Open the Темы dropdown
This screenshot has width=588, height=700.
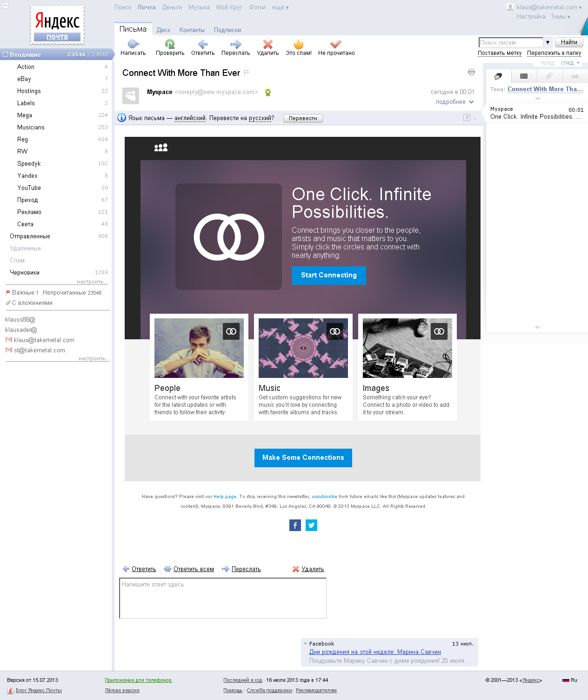click(x=560, y=17)
